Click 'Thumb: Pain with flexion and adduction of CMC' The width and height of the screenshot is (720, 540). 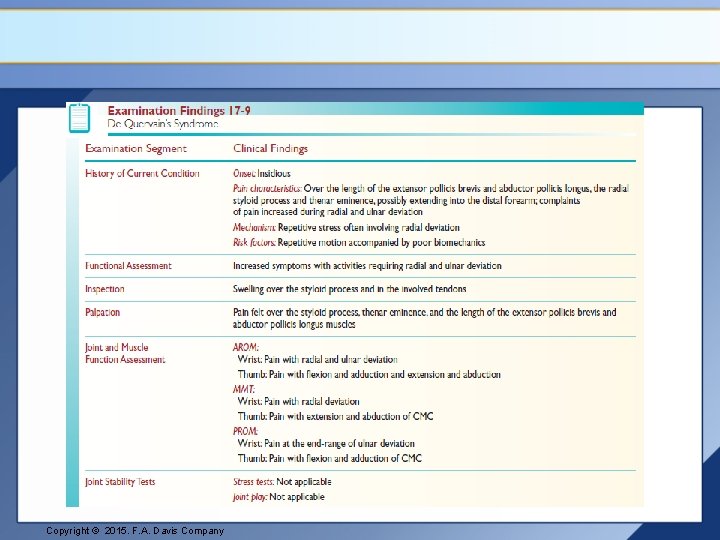click(330, 459)
